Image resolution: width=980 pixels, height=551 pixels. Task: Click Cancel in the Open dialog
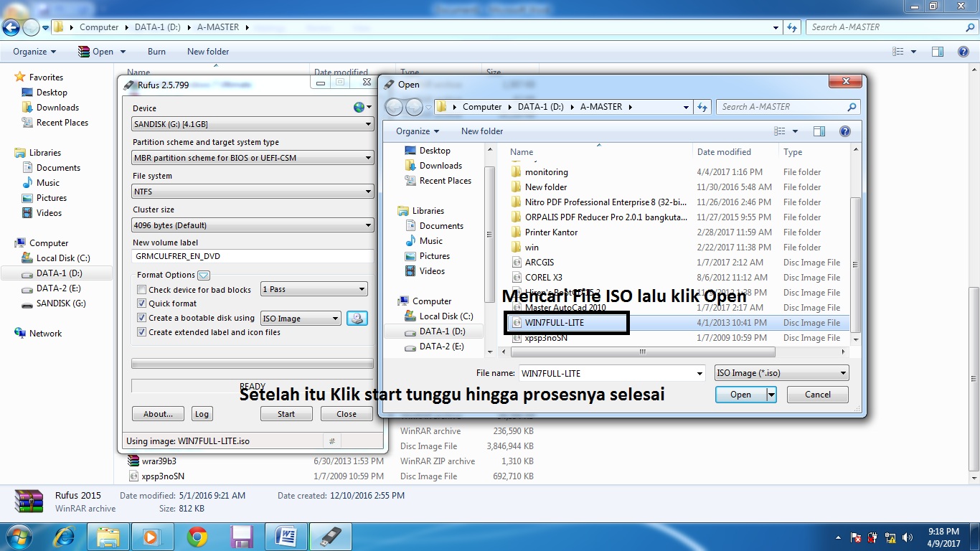[818, 395]
